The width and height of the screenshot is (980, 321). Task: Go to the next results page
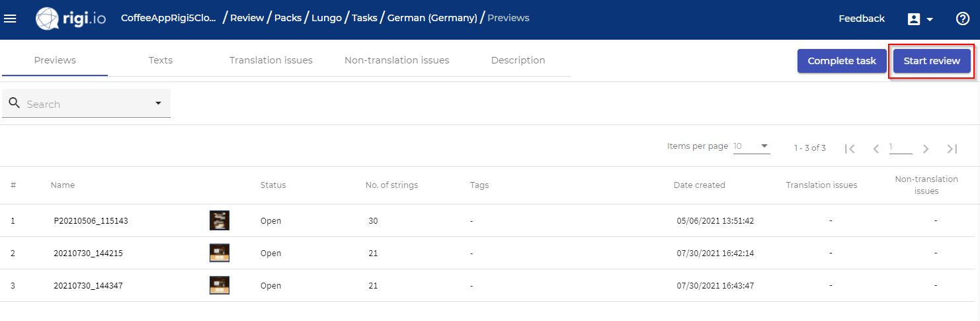926,149
